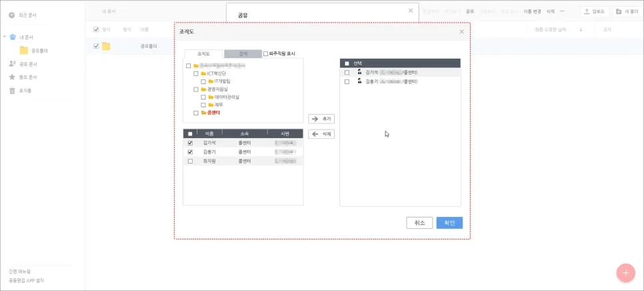Click 추가 button with right arrow
Screen dimensions: 644x291
321,119
